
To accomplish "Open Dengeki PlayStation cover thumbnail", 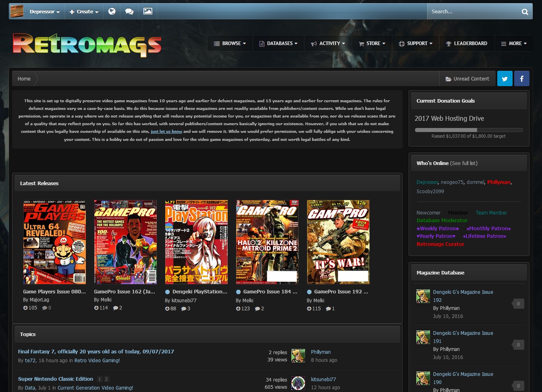I will point(196,242).
